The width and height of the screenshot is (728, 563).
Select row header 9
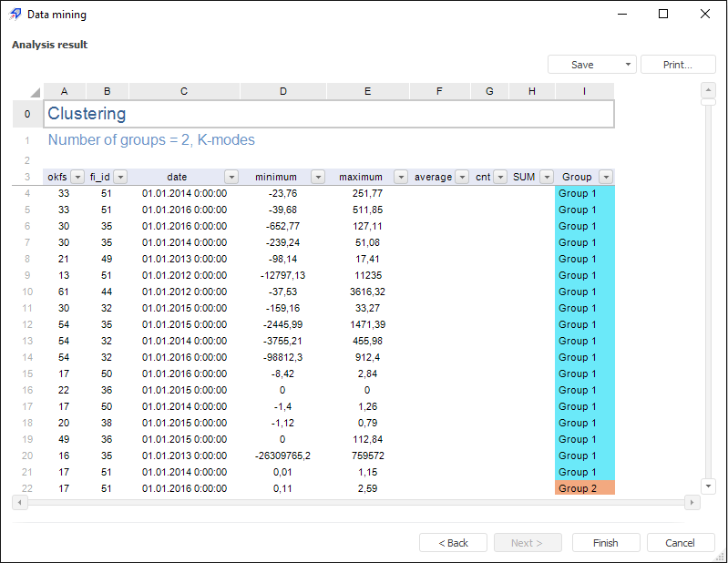tap(27, 275)
